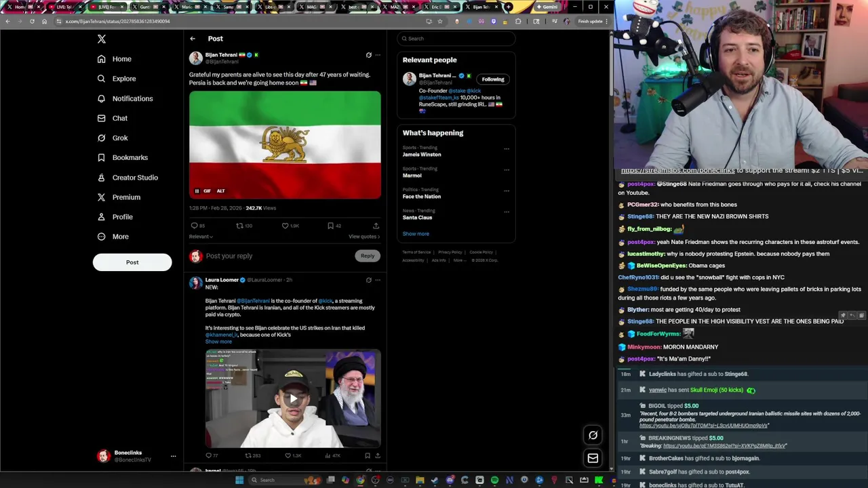Click the Gemini button in Chrome
The height and width of the screenshot is (488, 868).
pyautogui.click(x=547, y=7)
